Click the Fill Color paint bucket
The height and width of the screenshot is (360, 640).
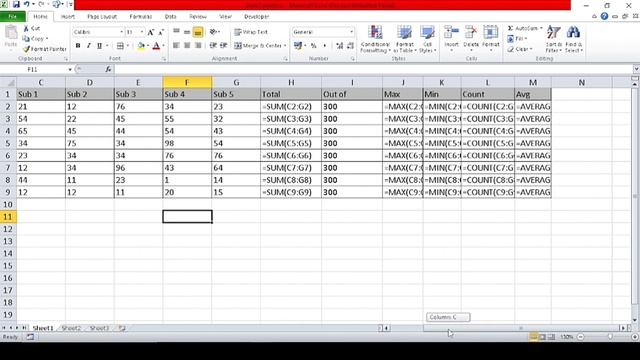[x=141, y=46]
